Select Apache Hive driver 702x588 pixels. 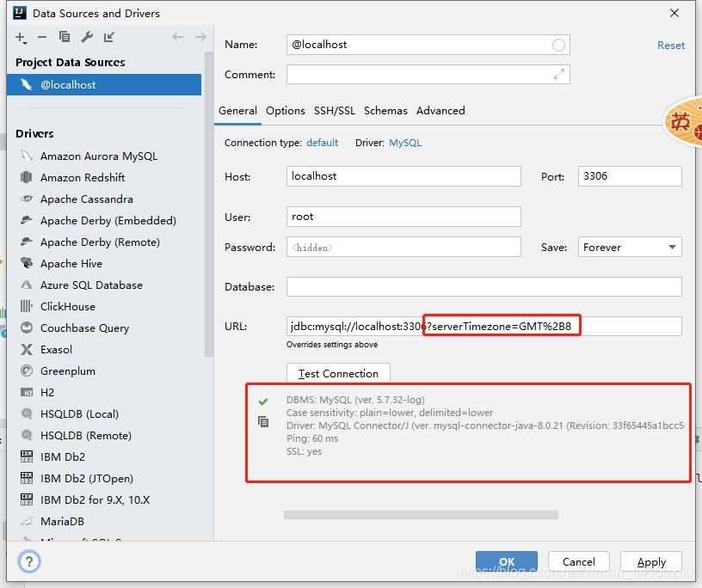tap(71, 264)
